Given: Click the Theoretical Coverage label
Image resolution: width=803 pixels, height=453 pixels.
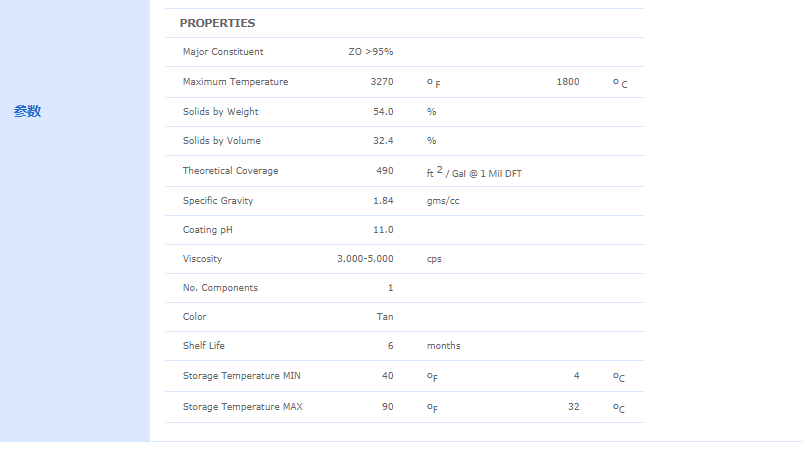Looking at the screenshot, I should click(x=230, y=171).
